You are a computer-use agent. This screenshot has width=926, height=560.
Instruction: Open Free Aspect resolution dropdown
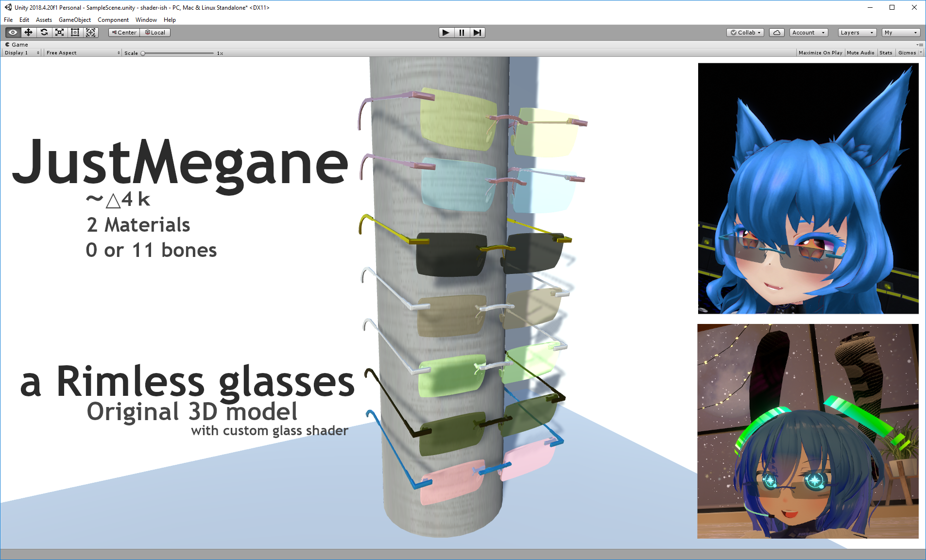83,53
